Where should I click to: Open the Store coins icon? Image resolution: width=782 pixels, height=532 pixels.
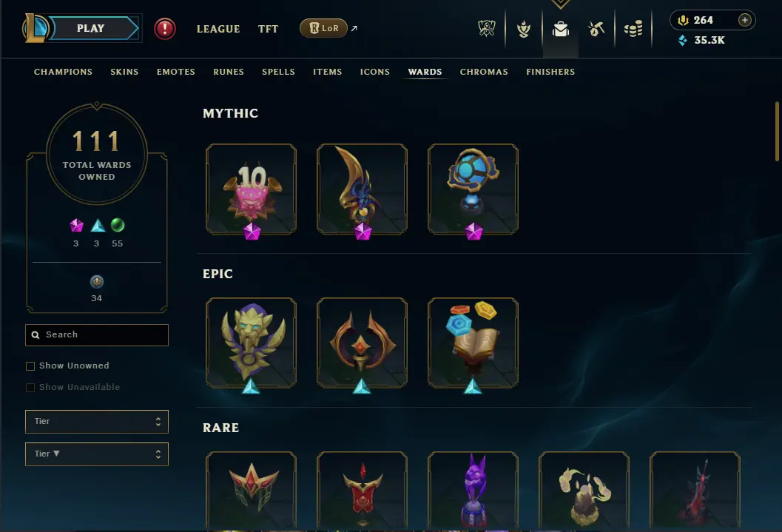(x=633, y=29)
